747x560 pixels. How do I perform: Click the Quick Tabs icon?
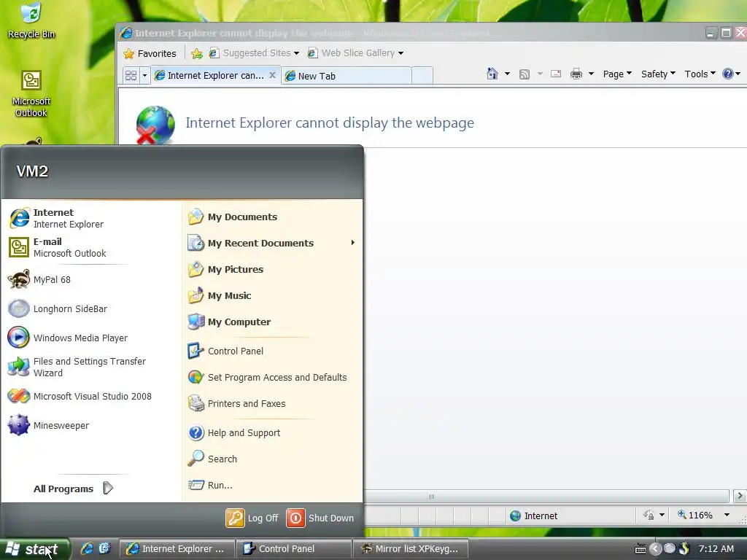click(x=131, y=75)
